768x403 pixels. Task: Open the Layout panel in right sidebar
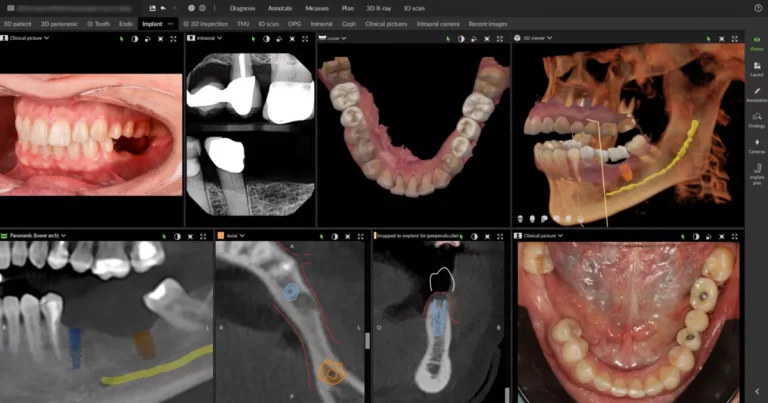pyautogui.click(x=756, y=68)
